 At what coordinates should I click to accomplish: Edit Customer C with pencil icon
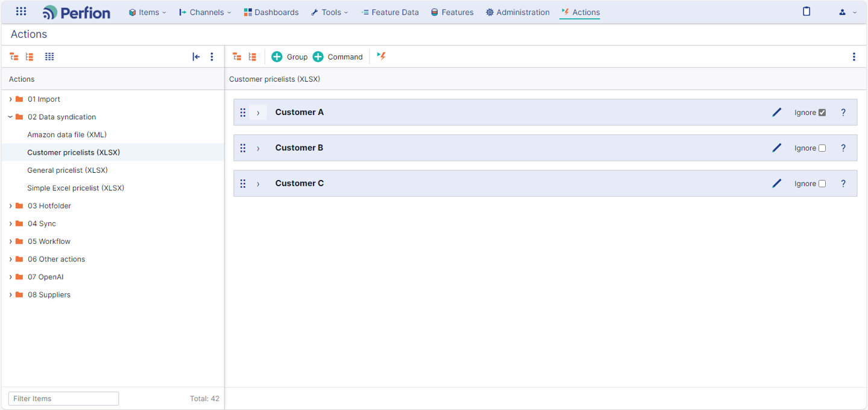(776, 183)
